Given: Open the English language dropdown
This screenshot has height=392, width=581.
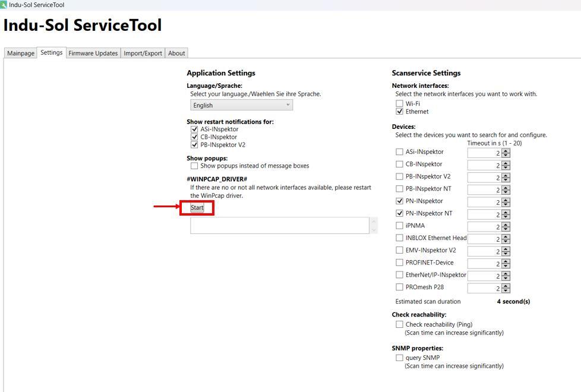Looking at the screenshot, I should [x=241, y=105].
